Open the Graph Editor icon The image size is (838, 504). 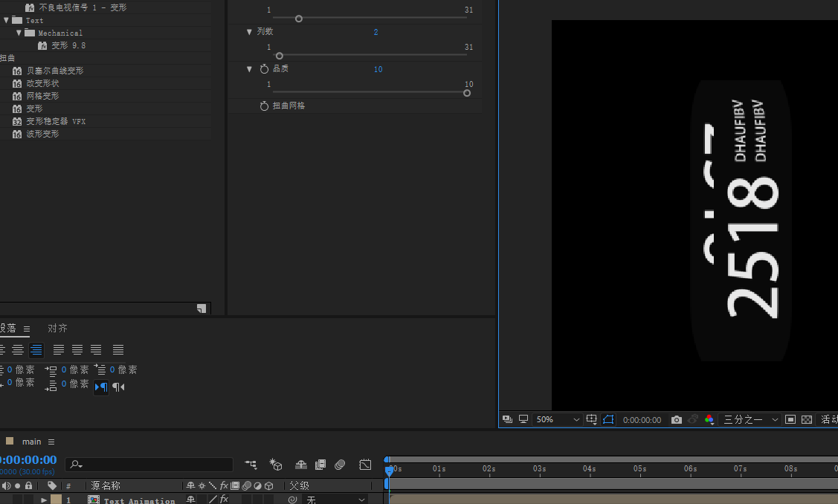click(365, 465)
